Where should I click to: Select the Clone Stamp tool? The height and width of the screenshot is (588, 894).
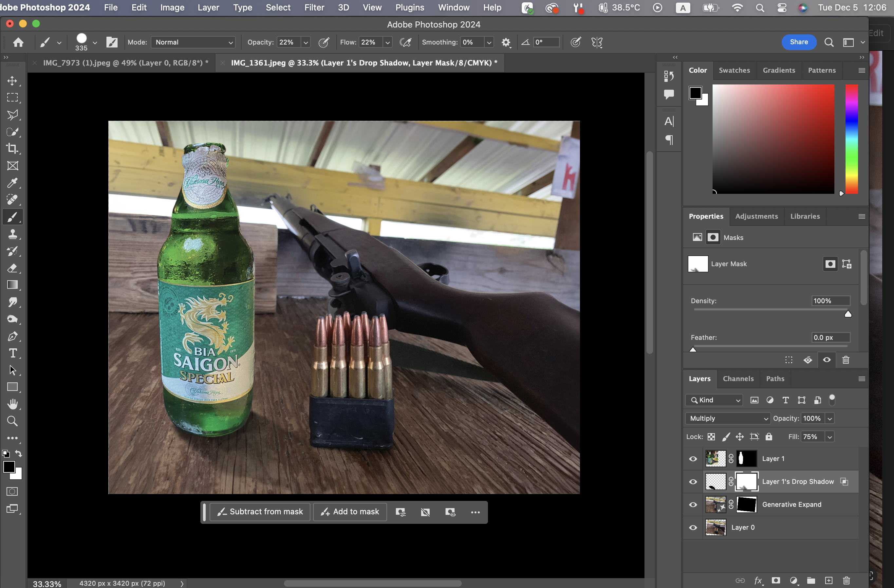click(12, 234)
